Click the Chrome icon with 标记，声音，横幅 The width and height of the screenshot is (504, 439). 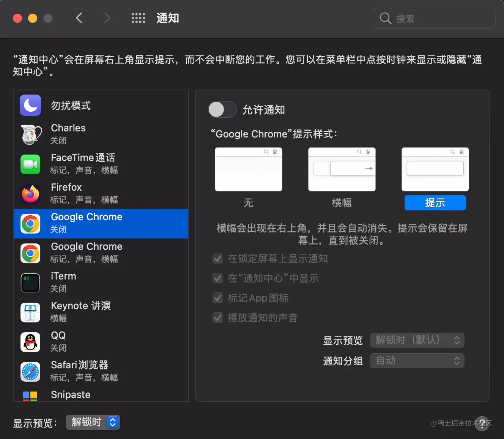pos(30,253)
